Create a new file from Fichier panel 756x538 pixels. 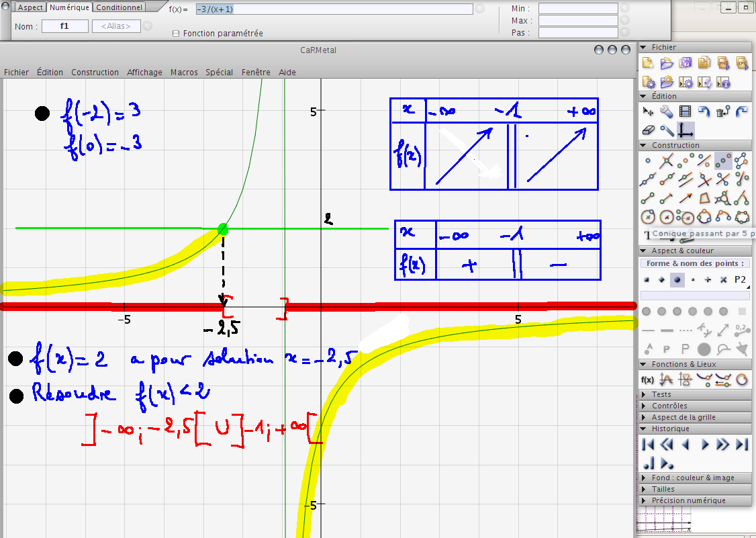(647, 63)
